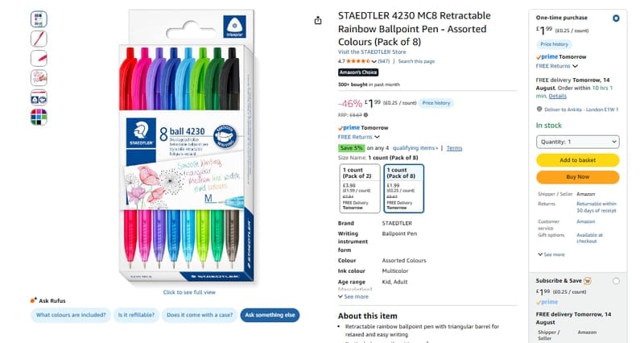644x343 pixels.
Task: Expand See more under product details
Action: pos(353,296)
